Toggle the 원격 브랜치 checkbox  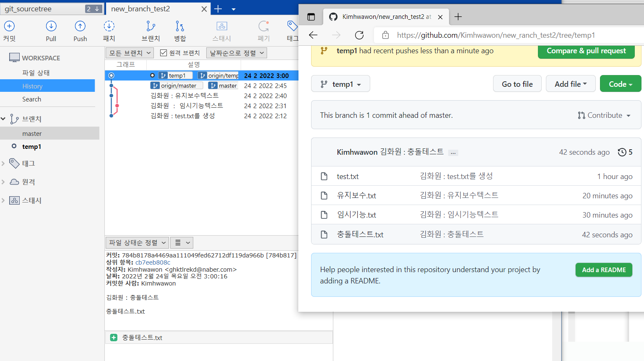[x=164, y=53]
